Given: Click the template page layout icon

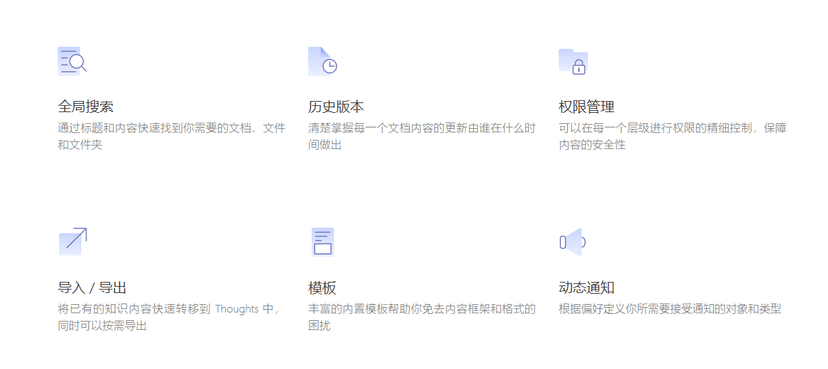Looking at the screenshot, I should (x=322, y=242).
